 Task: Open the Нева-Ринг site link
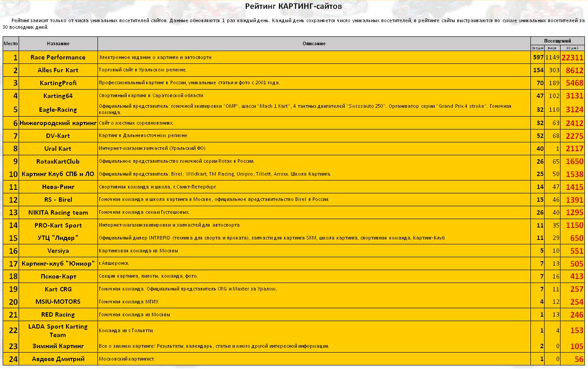click(58, 187)
